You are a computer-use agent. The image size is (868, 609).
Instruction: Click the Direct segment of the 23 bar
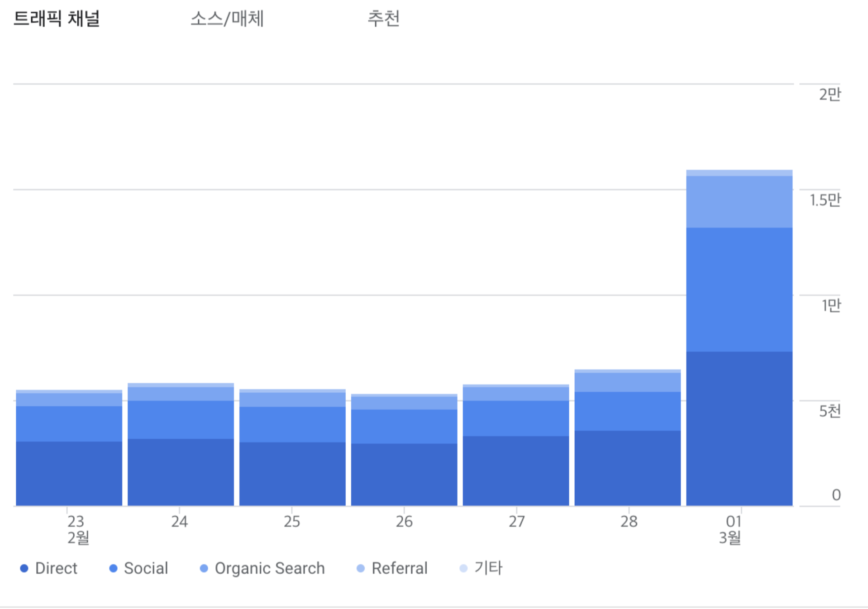pos(69,473)
